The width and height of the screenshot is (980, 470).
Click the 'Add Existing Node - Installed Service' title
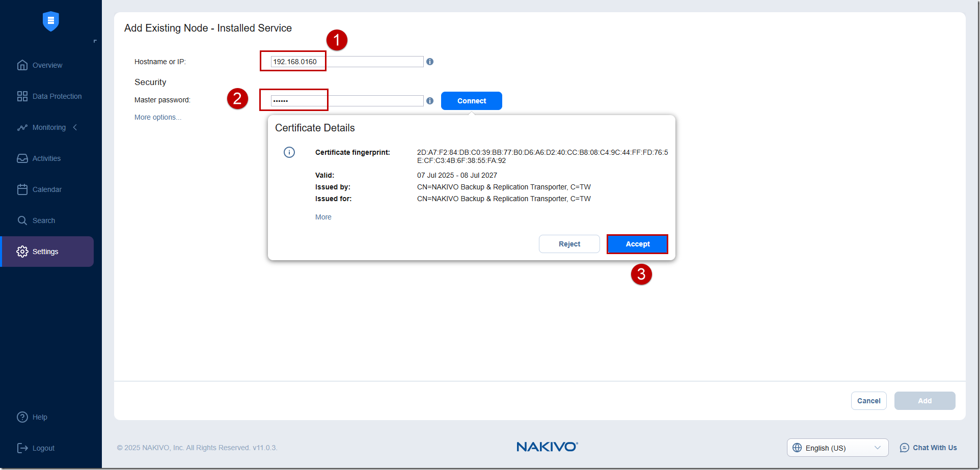pyautogui.click(x=208, y=28)
